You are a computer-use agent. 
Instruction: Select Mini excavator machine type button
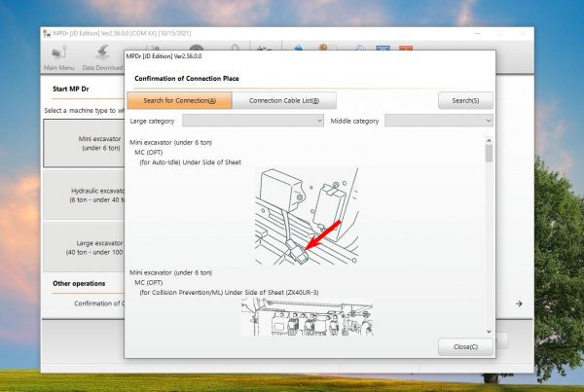pyautogui.click(x=84, y=143)
